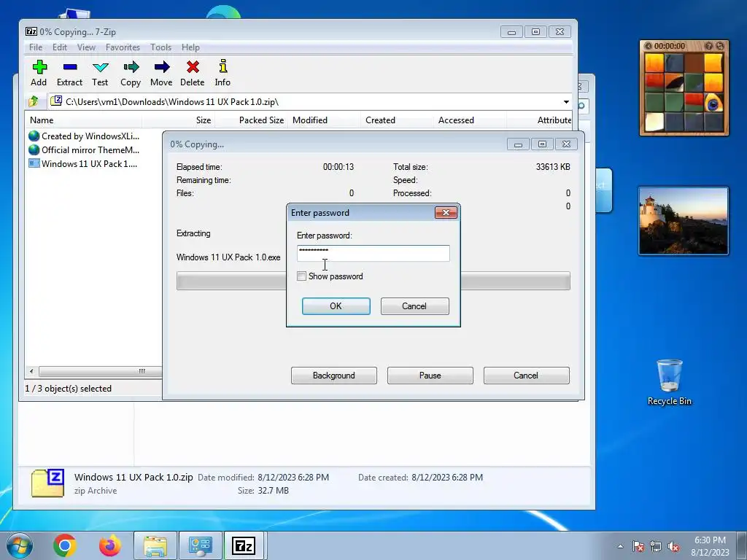Viewport: 747px width, 560px height.
Task: Open the Recycle Bin on desktop
Action: click(670, 382)
